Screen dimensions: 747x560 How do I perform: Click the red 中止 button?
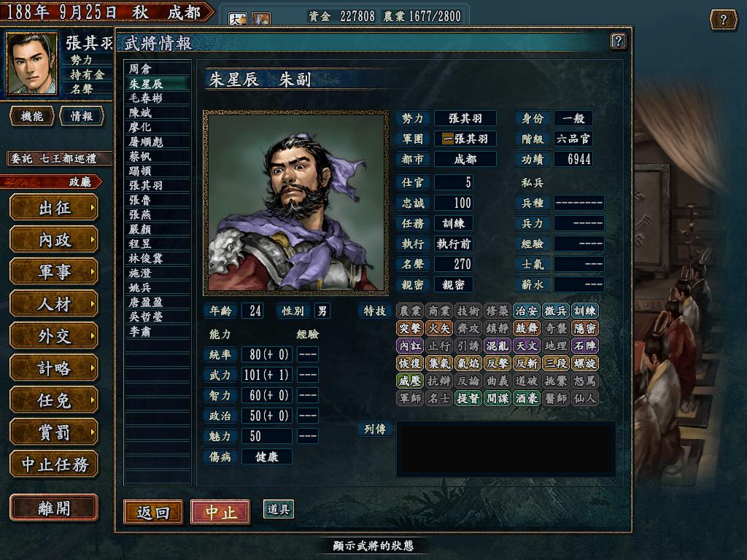click(220, 512)
